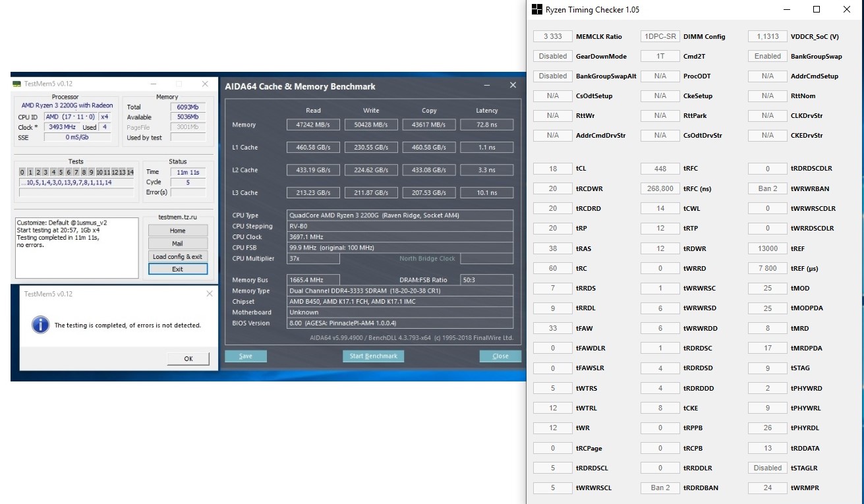Select the tREF (µs) value 7 800
Image resolution: width=864 pixels, height=504 pixels.
tap(768, 268)
